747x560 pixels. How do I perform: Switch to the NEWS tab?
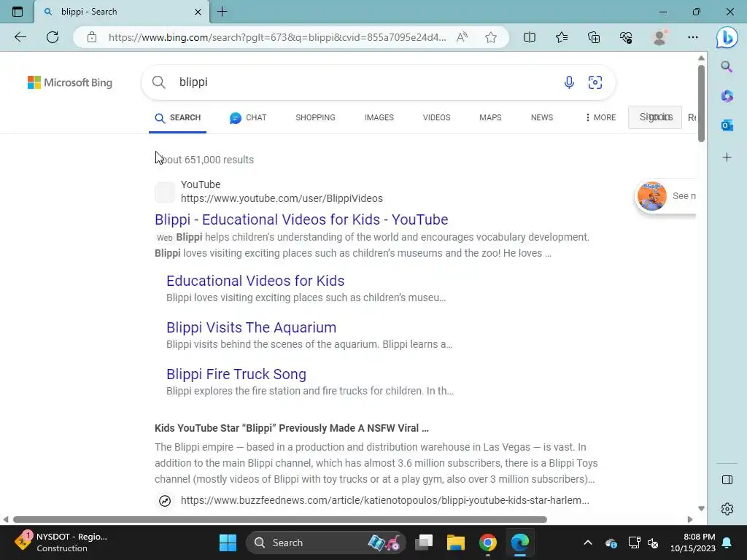(542, 117)
